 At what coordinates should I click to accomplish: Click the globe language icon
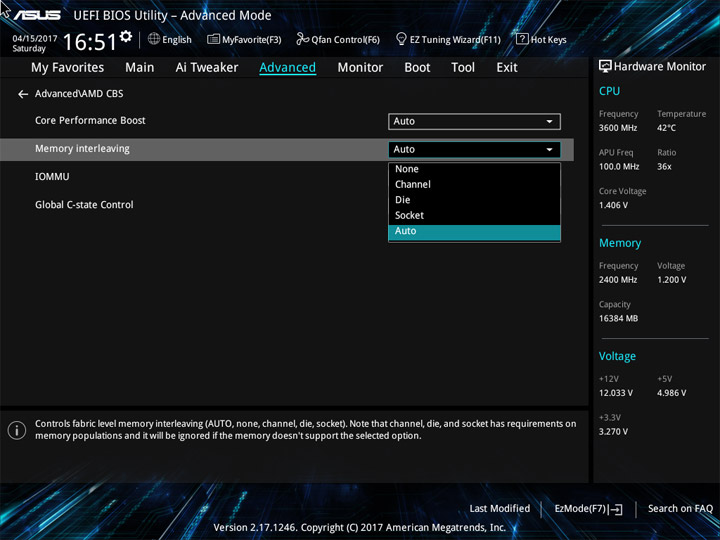(x=154, y=39)
